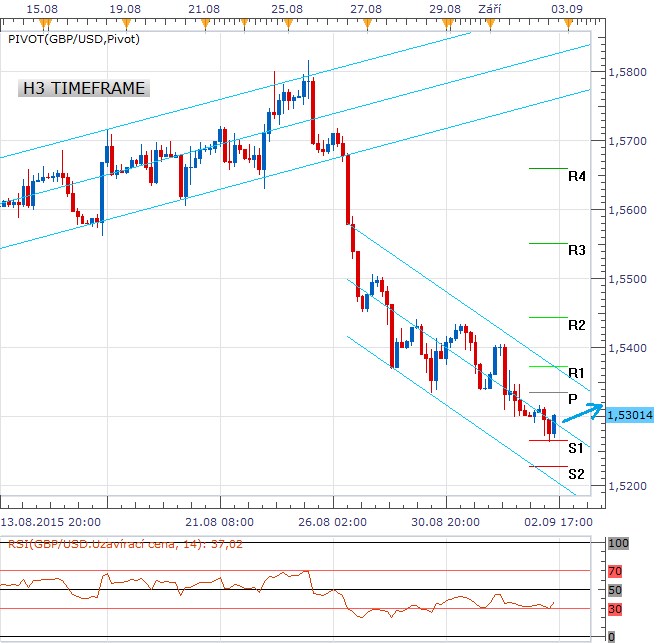663x643 pixels.
Task: Click the highlighted 1,53014 current price tag
Action: (x=629, y=414)
